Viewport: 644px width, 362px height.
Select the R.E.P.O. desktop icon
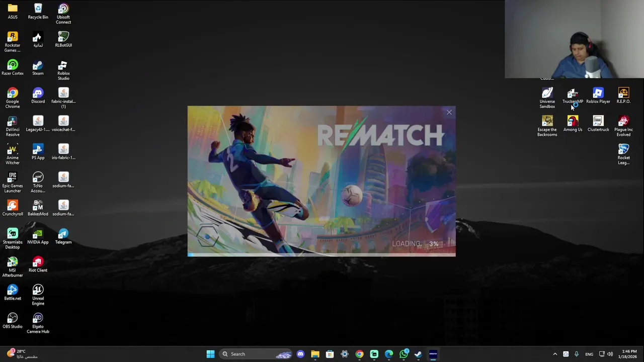pyautogui.click(x=623, y=96)
